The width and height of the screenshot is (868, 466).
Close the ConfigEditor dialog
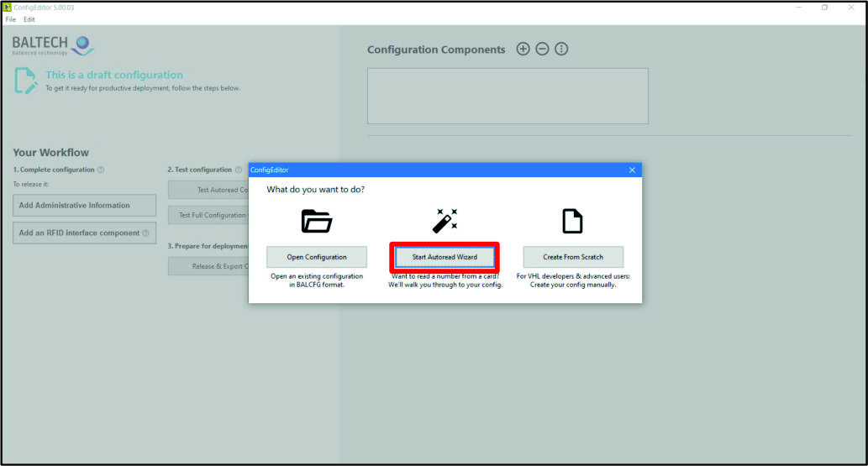[632, 170]
